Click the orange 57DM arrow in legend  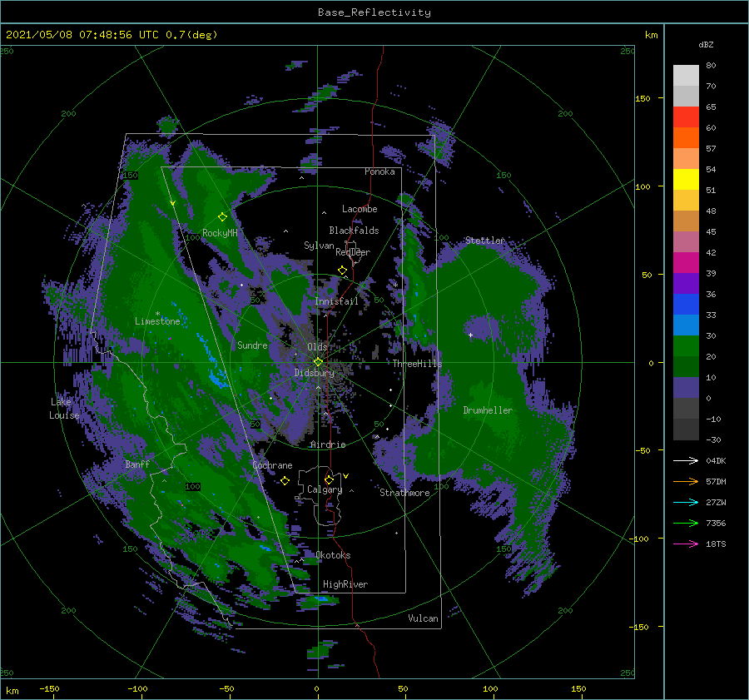click(686, 482)
